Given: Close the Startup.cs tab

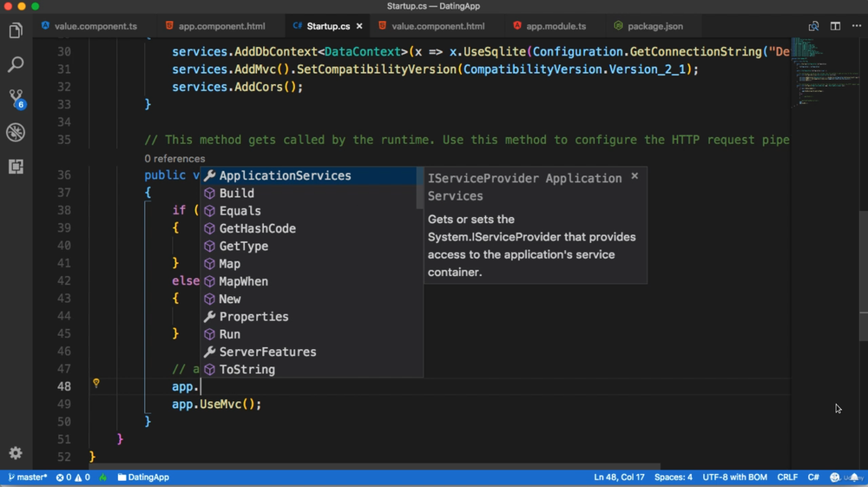Looking at the screenshot, I should [359, 26].
